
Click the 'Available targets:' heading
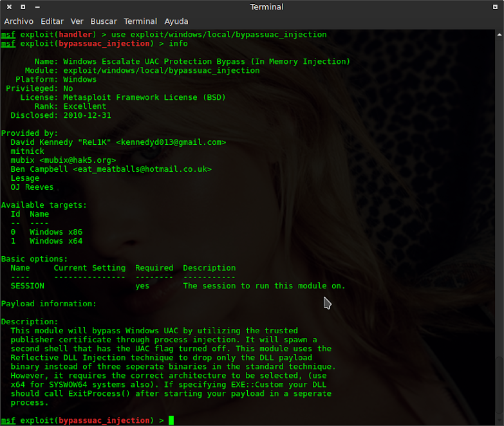tap(44, 205)
